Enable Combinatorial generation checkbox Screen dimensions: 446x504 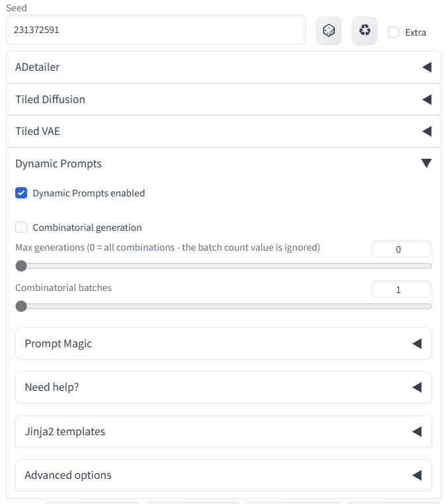click(x=21, y=228)
